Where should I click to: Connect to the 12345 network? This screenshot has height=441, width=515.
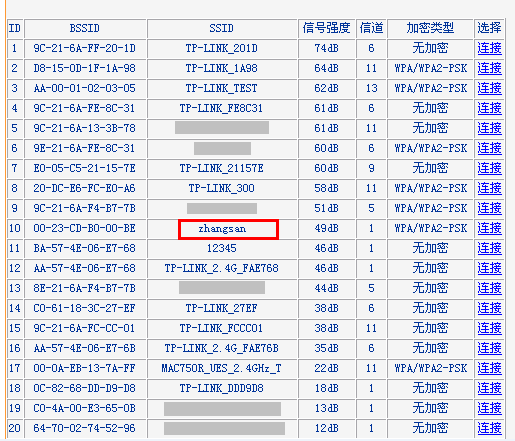tap(489, 248)
